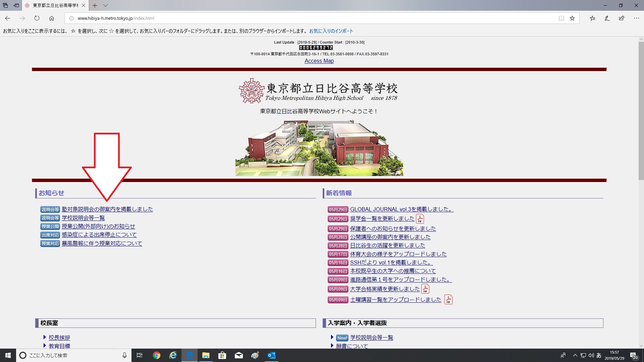Open 校長挨拶 link
The image size is (644, 362).
coord(59,338)
